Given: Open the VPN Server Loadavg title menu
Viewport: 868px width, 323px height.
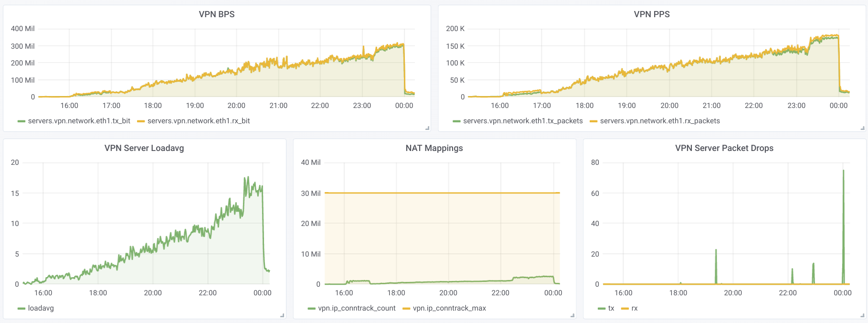Looking at the screenshot, I should pos(144,148).
